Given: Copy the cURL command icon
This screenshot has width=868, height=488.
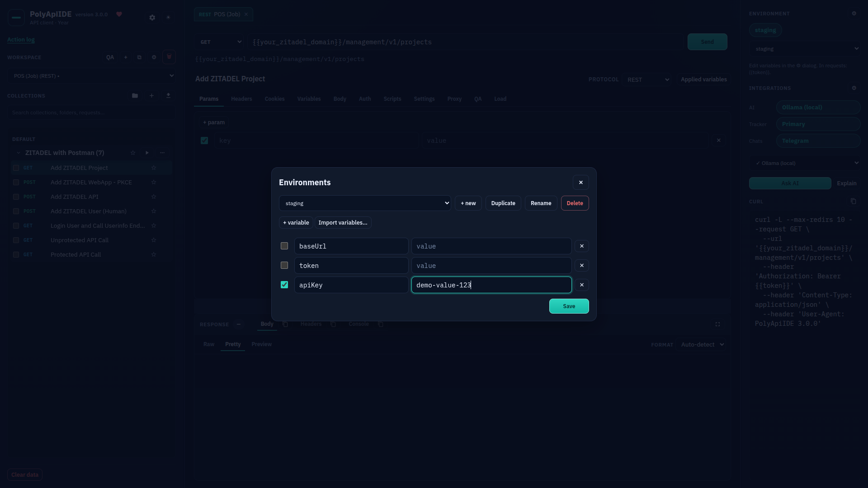Looking at the screenshot, I should click(x=853, y=202).
